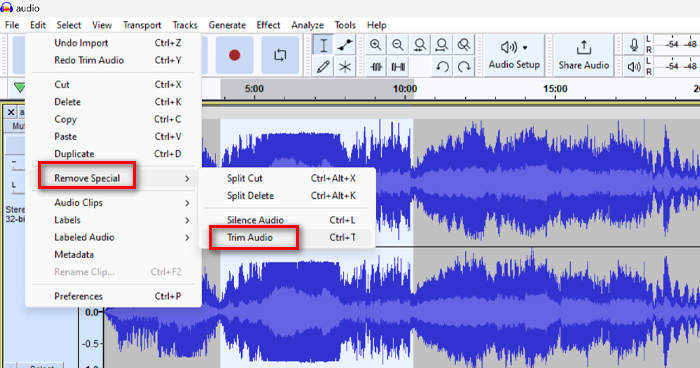The image size is (700, 368).
Task: Click the 5:00 mark on timeline ruler
Action: coord(254,89)
